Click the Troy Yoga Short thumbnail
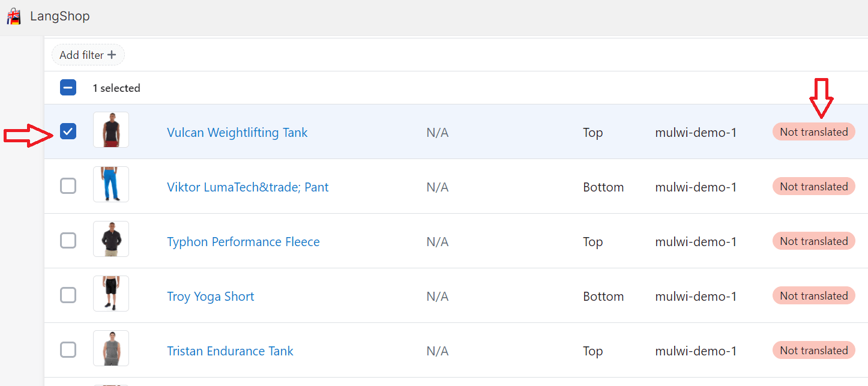Image resolution: width=868 pixels, height=386 pixels. (x=111, y=294)
